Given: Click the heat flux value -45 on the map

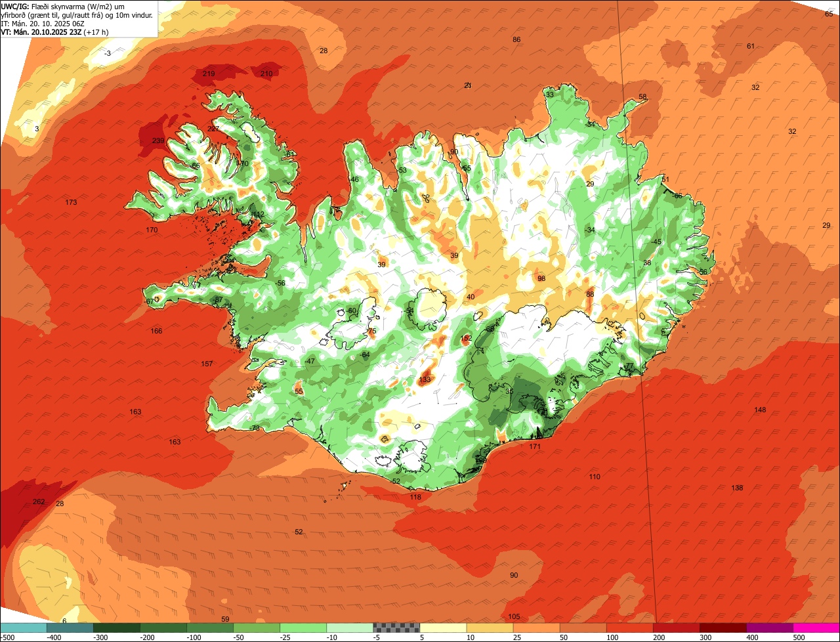Looking at the screenshot, I should pyautogui.click(x=656, y=242).
